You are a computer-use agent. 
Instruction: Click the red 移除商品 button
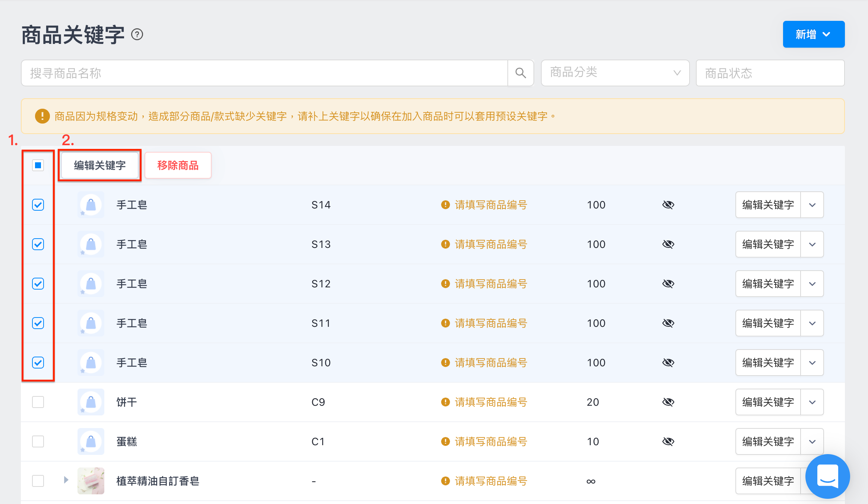click(x=178, y=165)
